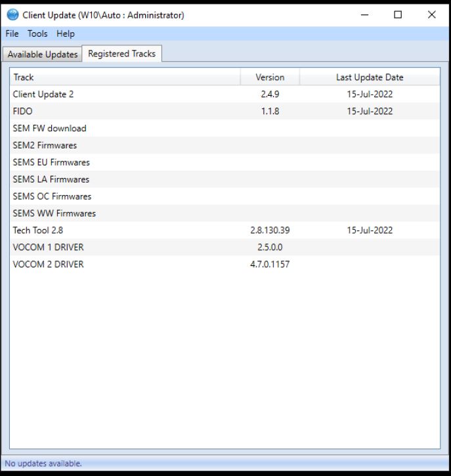Select the Client Update 2 row
This screenshot has width=451, height=476.
pyautogui.click(x=225, y=94)
